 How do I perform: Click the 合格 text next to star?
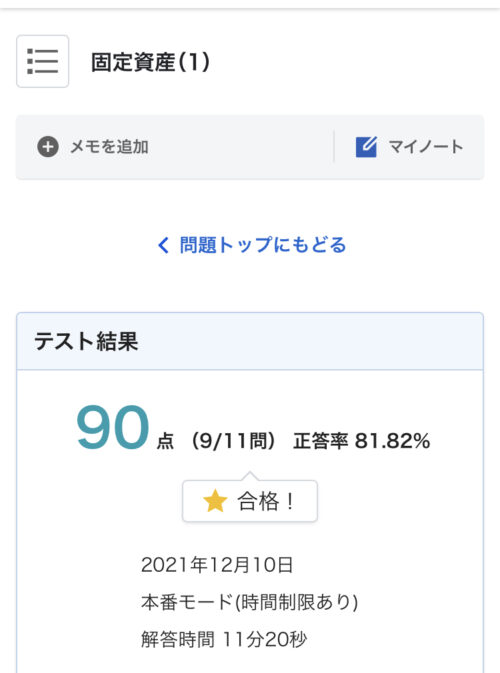coord(258,501)
